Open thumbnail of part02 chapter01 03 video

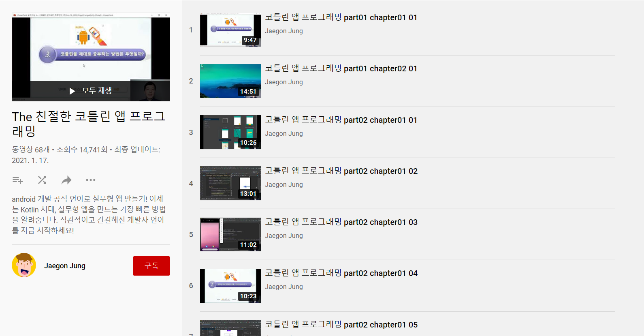pyautogui.click(x=230, y=234)
